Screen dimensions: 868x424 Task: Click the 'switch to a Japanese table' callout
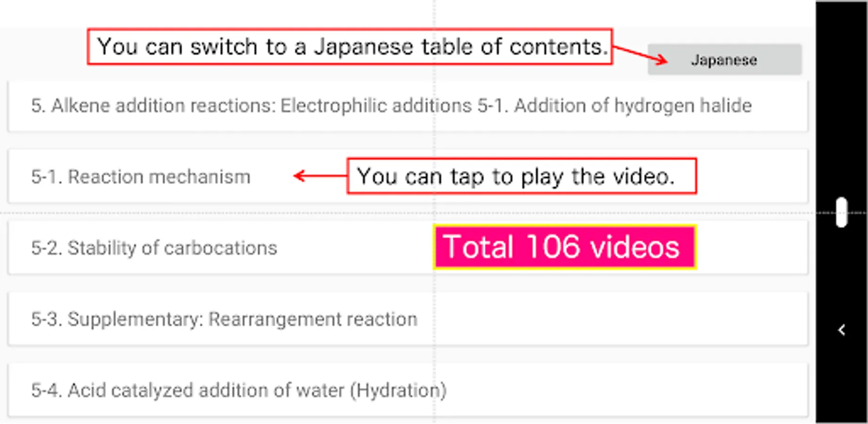click(x=349, y=47)
